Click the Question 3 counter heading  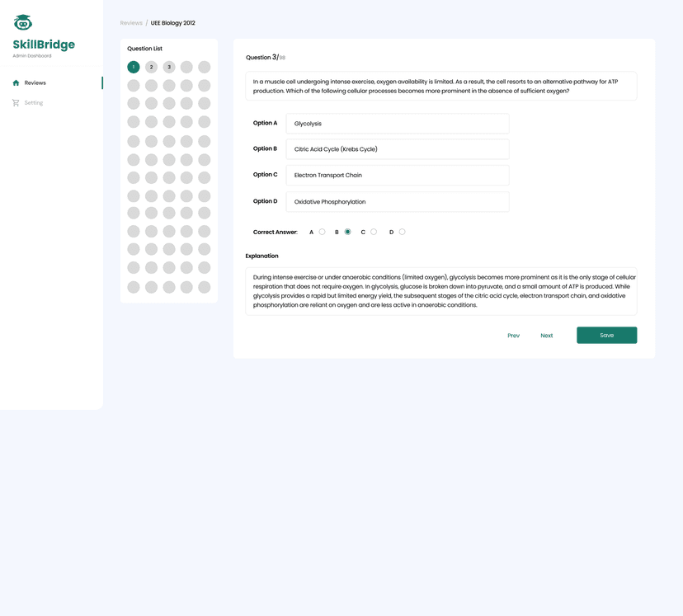pos(266,57)
